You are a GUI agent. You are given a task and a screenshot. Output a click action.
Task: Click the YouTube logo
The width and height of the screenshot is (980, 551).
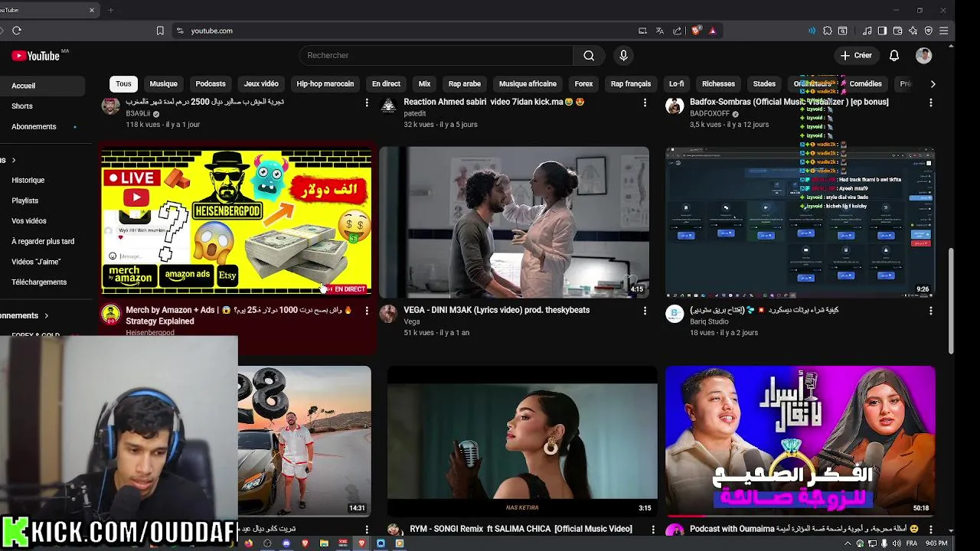36,55
